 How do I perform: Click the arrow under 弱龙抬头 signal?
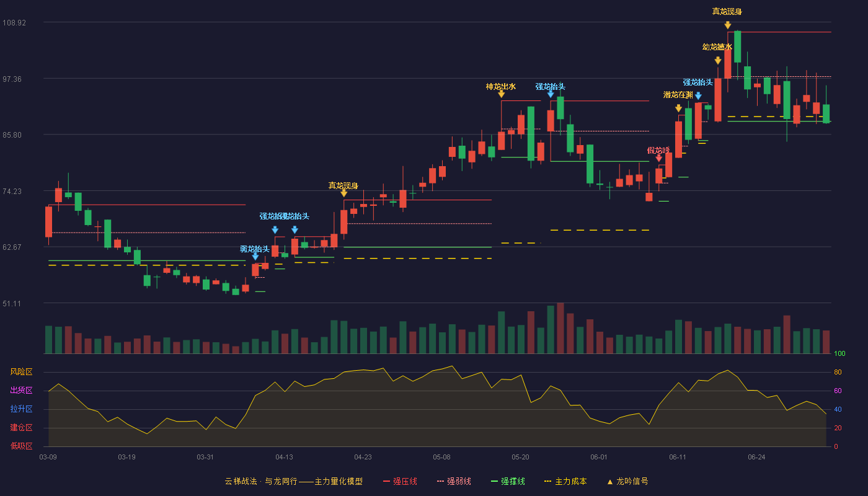pos(255,256)
